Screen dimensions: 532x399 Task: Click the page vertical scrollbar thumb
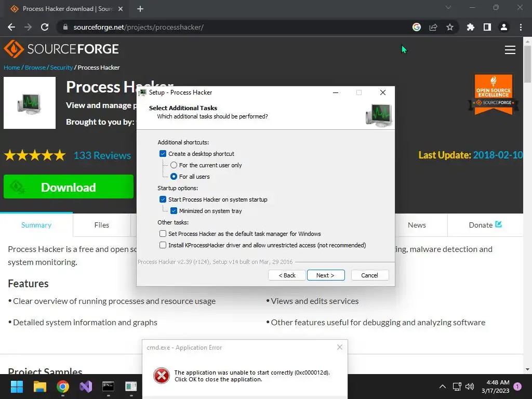coord(527,64)
